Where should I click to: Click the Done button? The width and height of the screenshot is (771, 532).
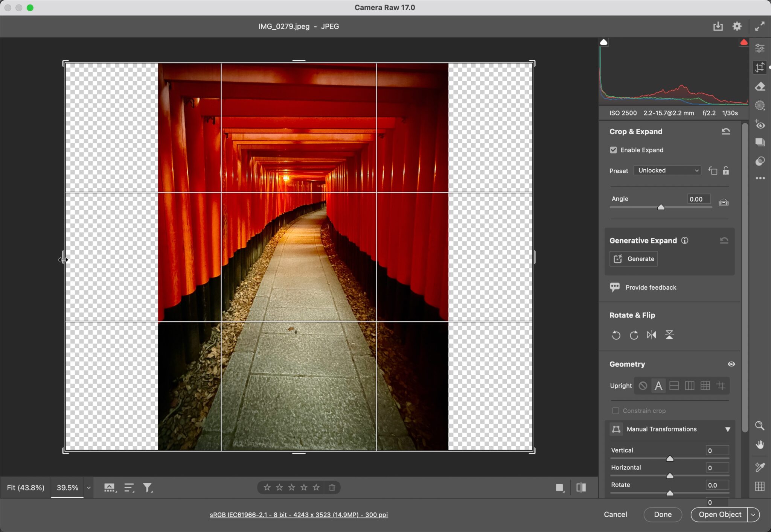click(x=663, y=514)
